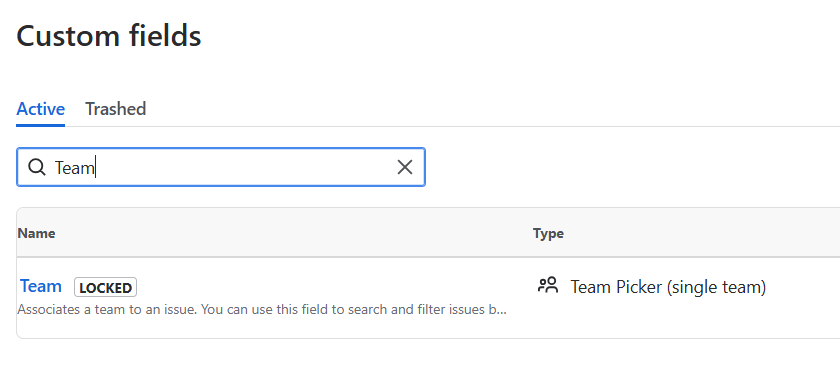The height and width of the screenshot is (391, 840).
Task: Click the word Team in search box
Action: tap(74, 168)
